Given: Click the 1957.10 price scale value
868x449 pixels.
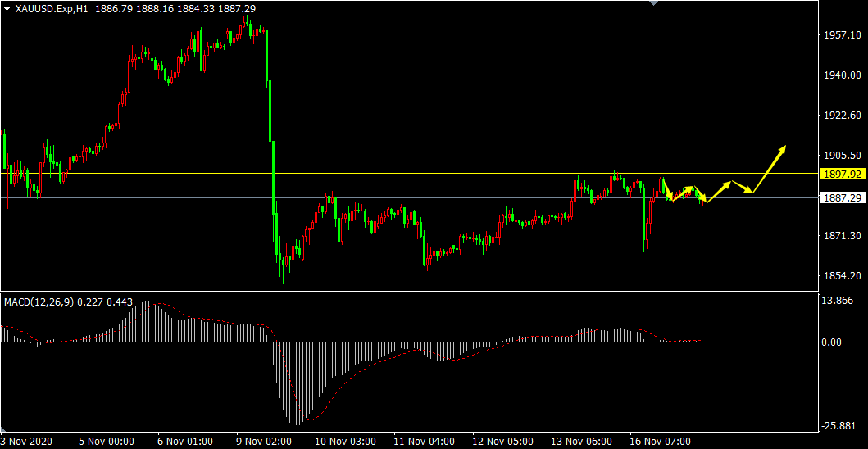Looking at the screenshot, I should 842,35.
